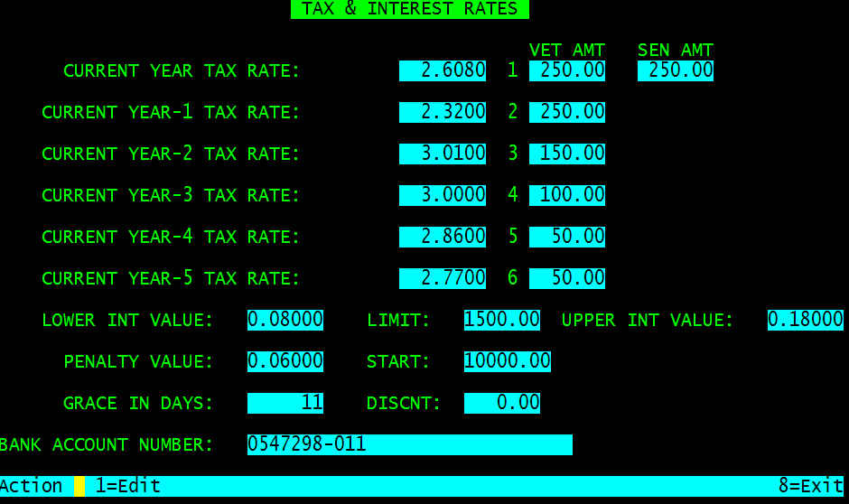
Task: Select VET AMT row 3 value 150.00
Action: coord(567,154)
